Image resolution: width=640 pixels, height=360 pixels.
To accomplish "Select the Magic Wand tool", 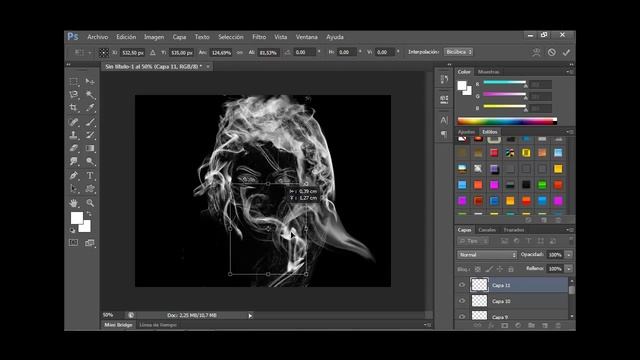I will [x=90, y=95].
